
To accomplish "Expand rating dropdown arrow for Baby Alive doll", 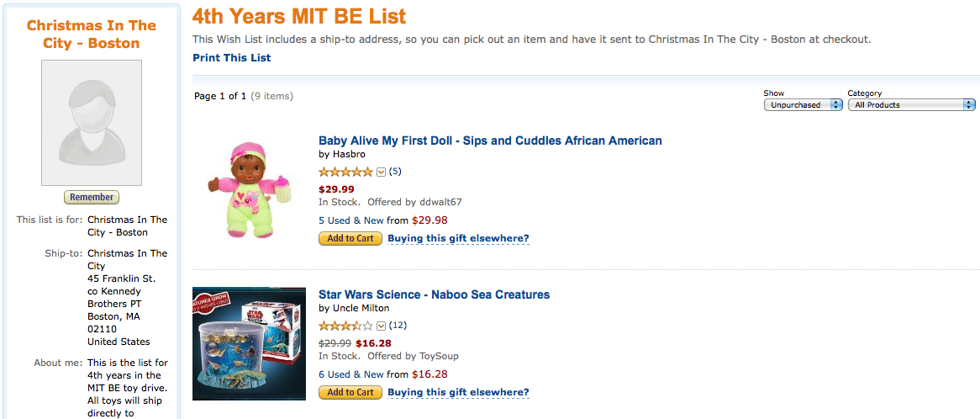I will coord(381,172).
